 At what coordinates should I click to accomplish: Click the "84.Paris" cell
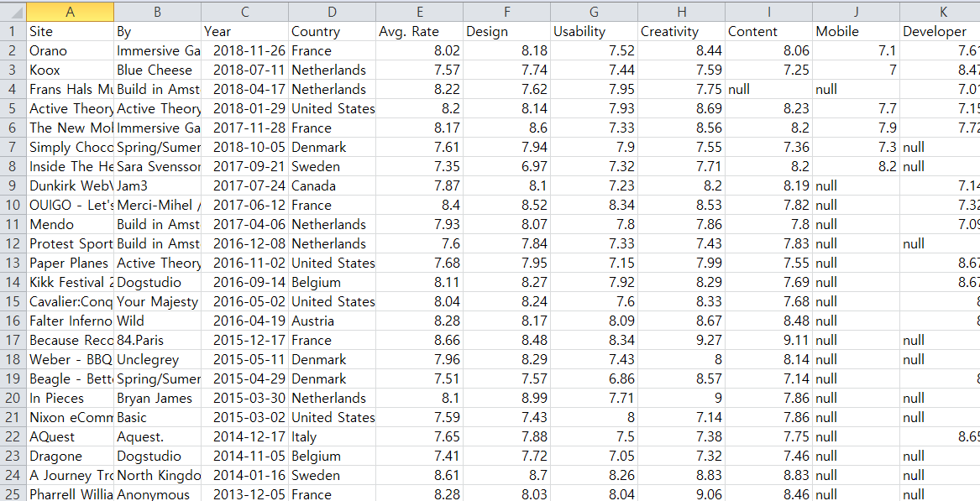[x=158, y=340]
